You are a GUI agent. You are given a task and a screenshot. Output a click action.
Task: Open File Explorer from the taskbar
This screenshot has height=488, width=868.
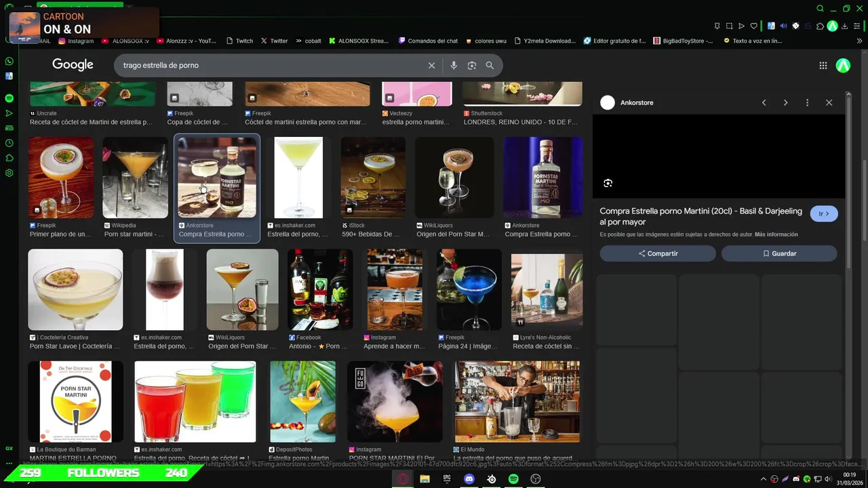click(x=425, y=479)
